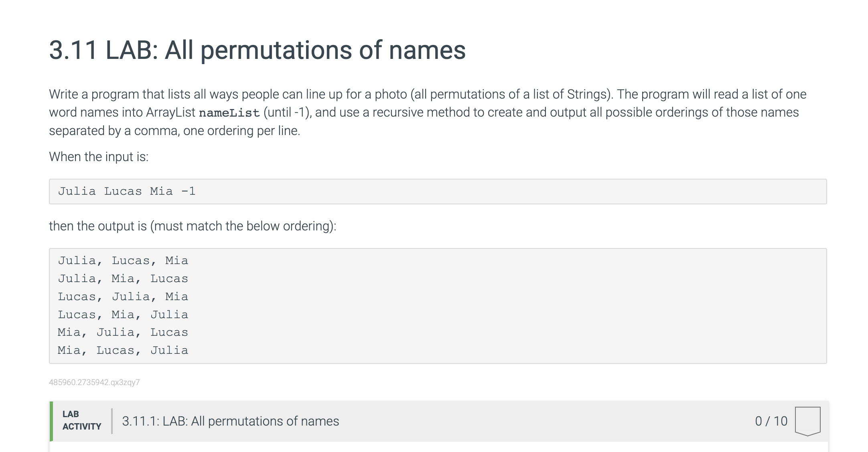Click the 0 / 10 score indicator
The height and width of the screenshot is (452, 868).
coord(771,421)
